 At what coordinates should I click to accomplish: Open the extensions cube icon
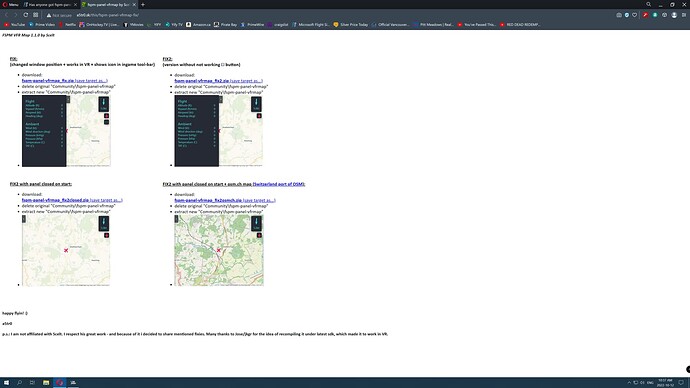click(x=664, y=15)
